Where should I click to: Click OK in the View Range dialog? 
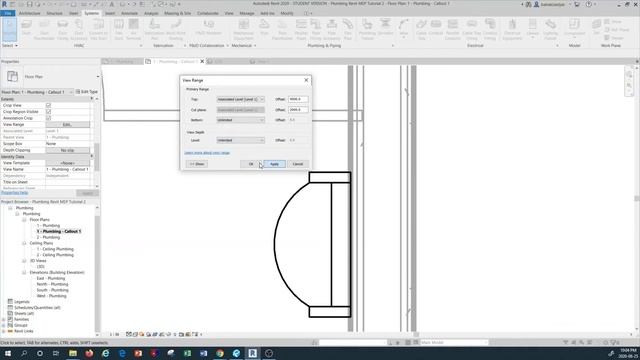pyautogui.click(x=251, y=164)
